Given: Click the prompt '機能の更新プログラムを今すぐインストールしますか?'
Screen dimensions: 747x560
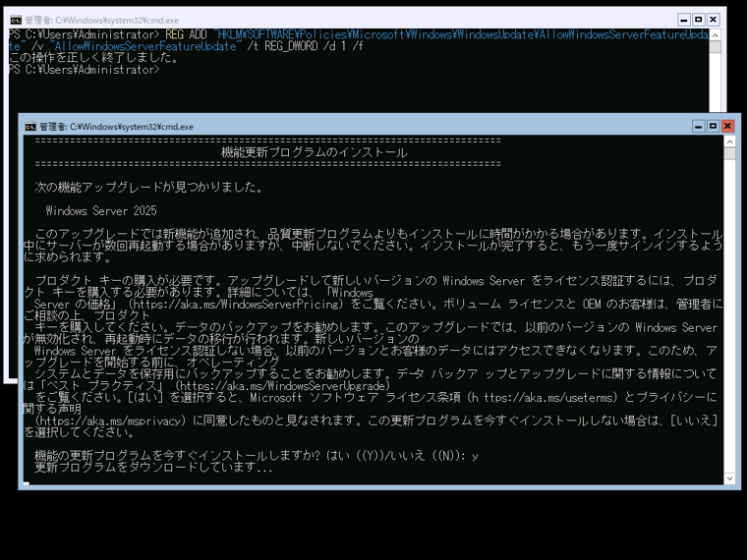Looking at the screenshot, I should click(177, 456).
